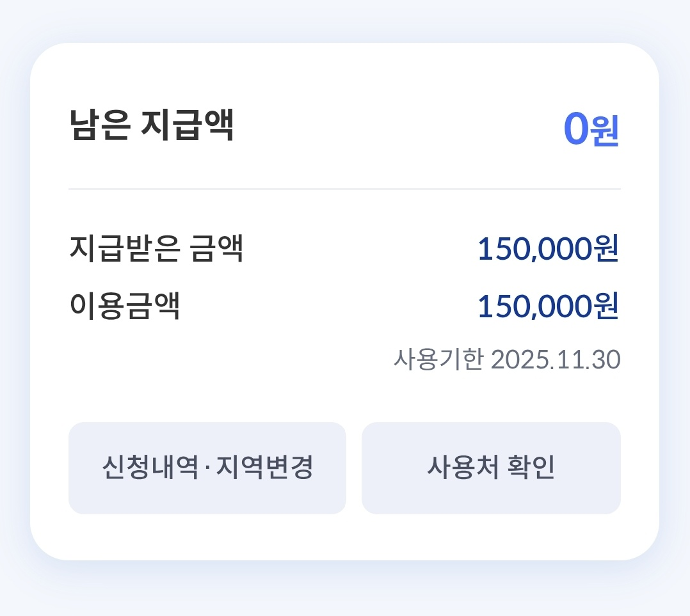This screenshot has width=690, height=616.
Task: Click the large blue digit 0
Action: (x=575, y=129)
